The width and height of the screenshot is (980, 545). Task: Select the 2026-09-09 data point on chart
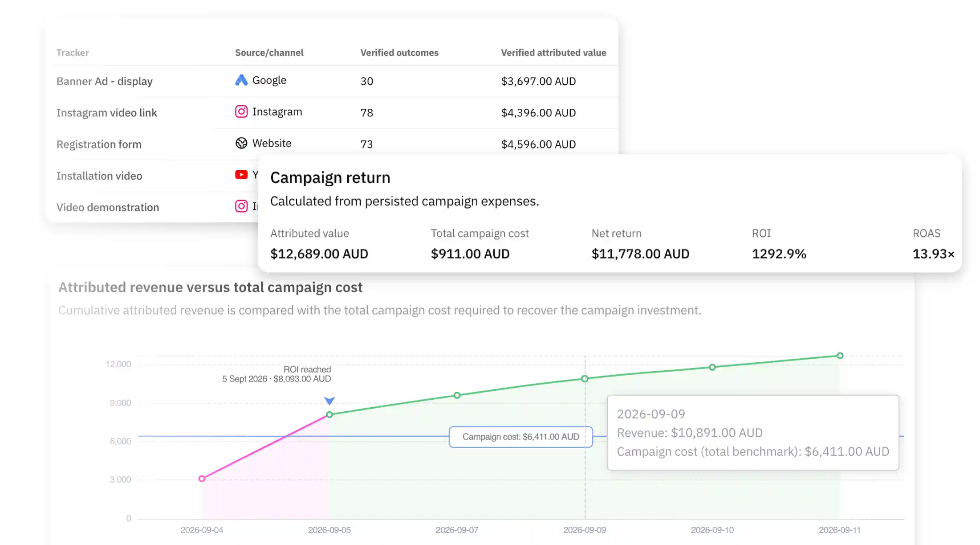tap(585, 379)
